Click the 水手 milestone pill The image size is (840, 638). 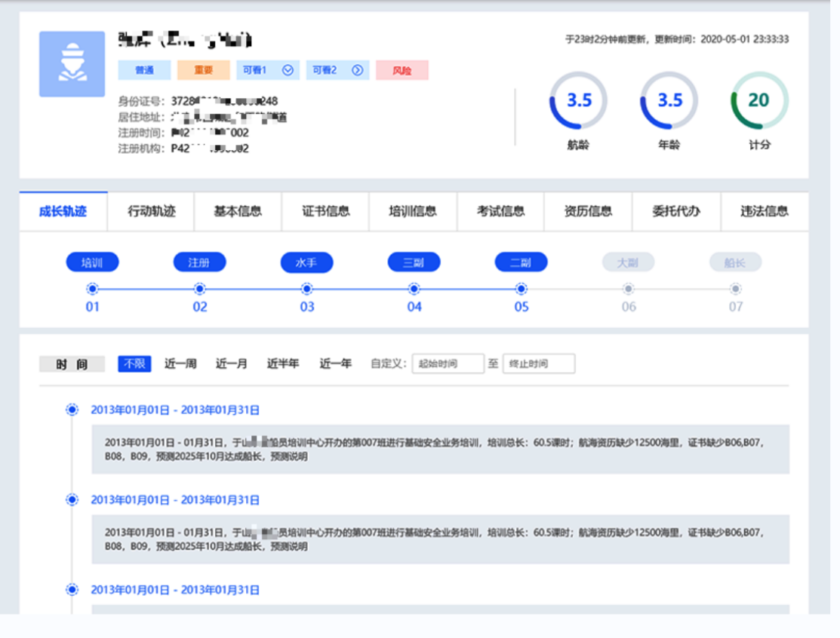[x=306, y=262]
